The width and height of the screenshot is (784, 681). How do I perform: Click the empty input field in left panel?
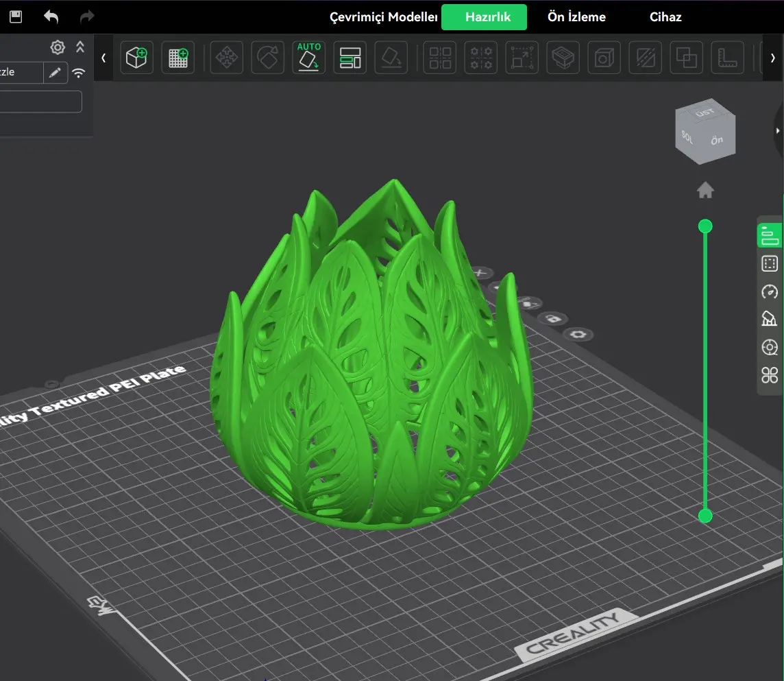pos(41,101)
